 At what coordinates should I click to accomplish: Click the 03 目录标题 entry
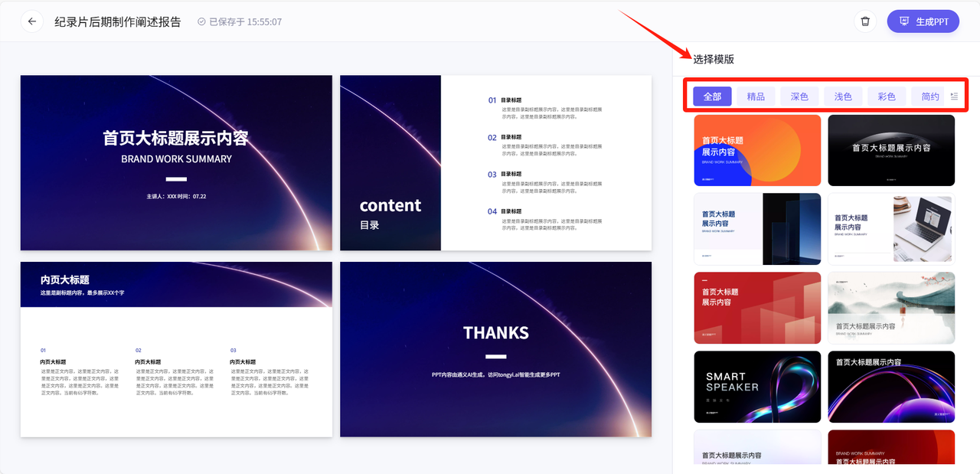coord(545,182)
